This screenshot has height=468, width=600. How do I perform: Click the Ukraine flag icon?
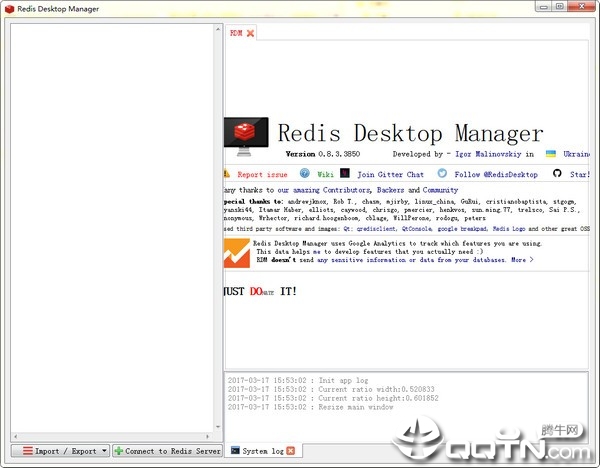click(551, 153)
